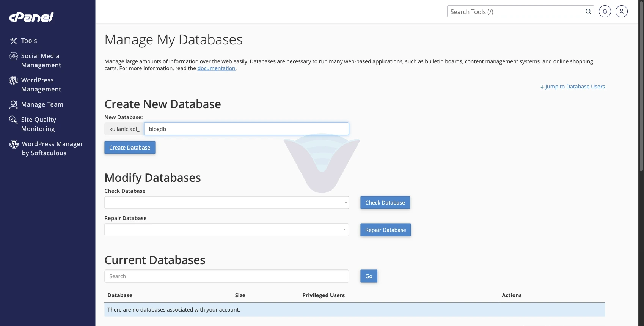Go to WordPress Management in sidebar
The width and height of the screenshot is (644, 326).
(41, 85)
